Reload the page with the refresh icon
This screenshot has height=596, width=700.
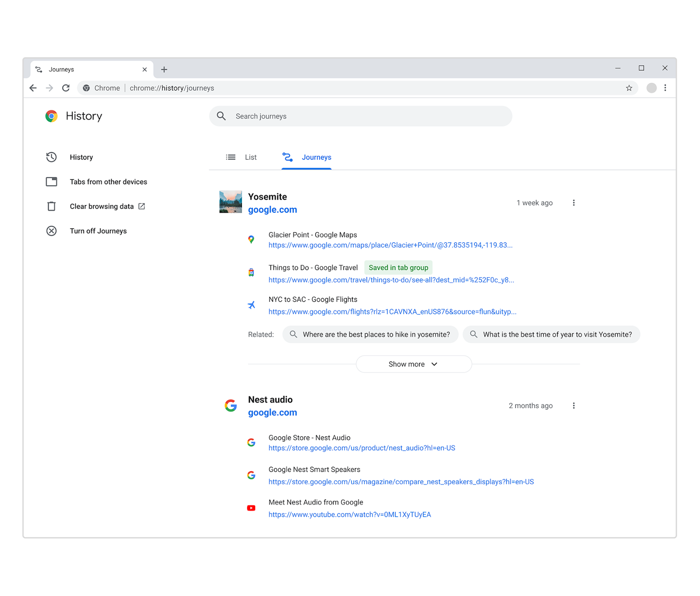tap(66, 88)
